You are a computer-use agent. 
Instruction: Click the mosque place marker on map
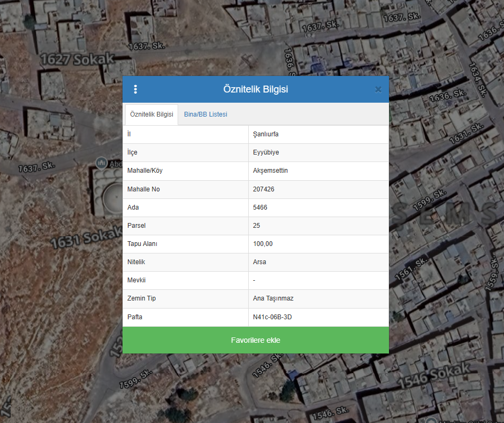pyautogui.click(x=101, y=162)
